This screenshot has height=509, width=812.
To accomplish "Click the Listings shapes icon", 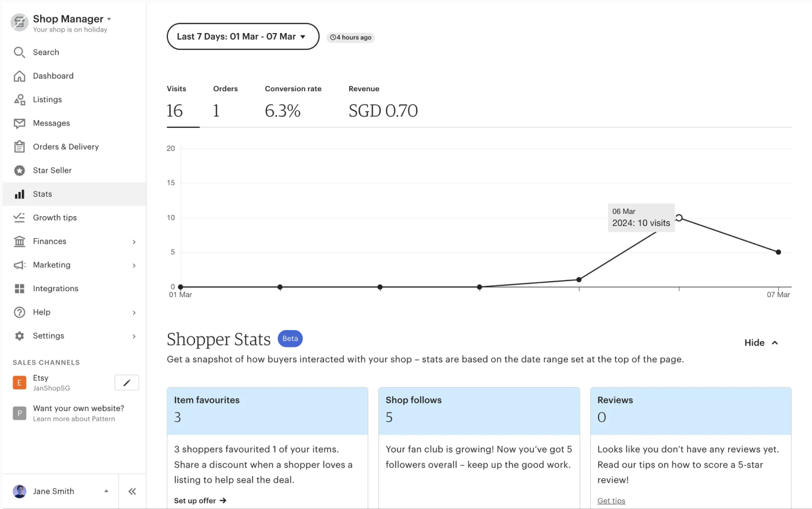I will coord(20,100).
